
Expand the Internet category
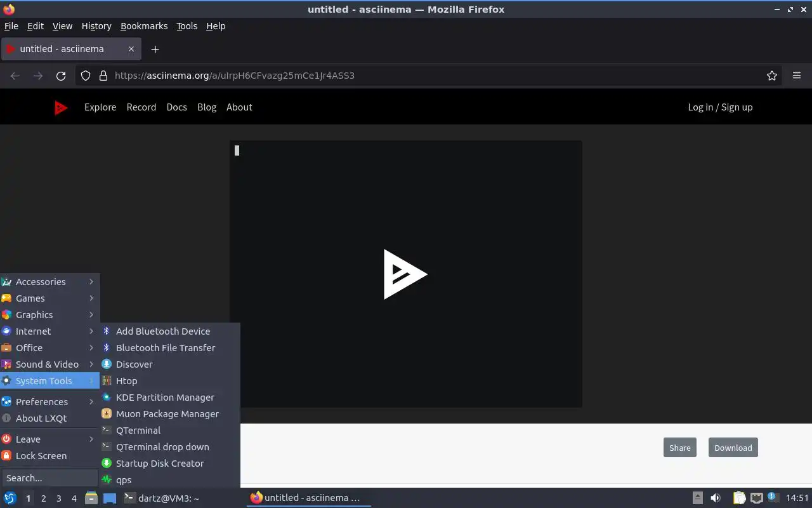(49, 331)
